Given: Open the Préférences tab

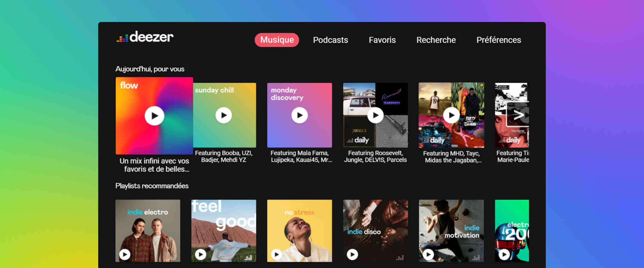Looking at the screenshot, I should point(499,40).
